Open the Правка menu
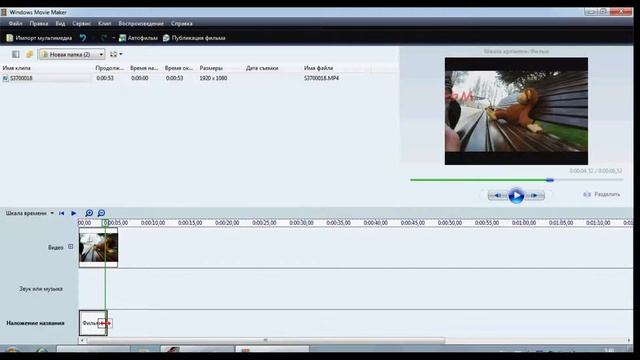Screen dimensions: 640x360 coord(39,24)
